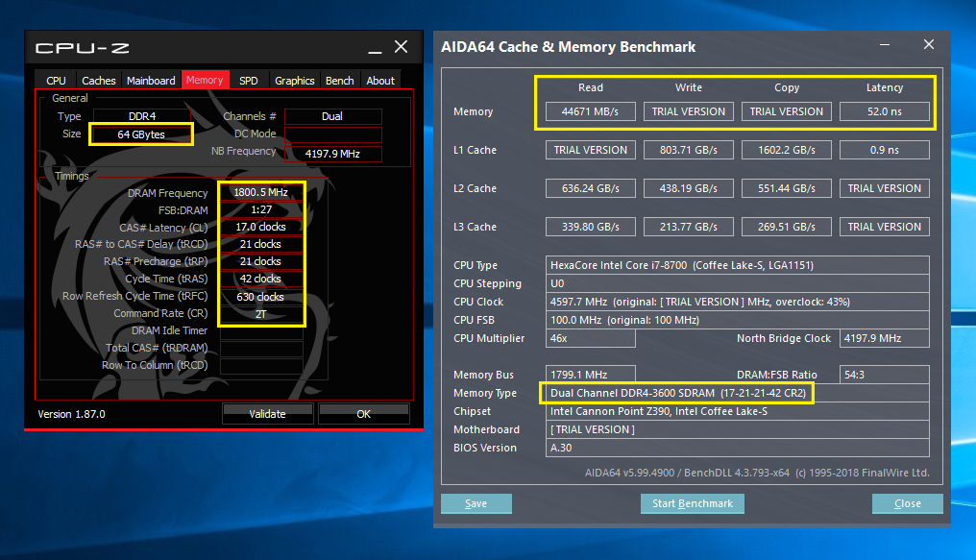Click the CPU FSB field showing 100.0 MHz
The image size is (976, 560).
coord(738,320)
